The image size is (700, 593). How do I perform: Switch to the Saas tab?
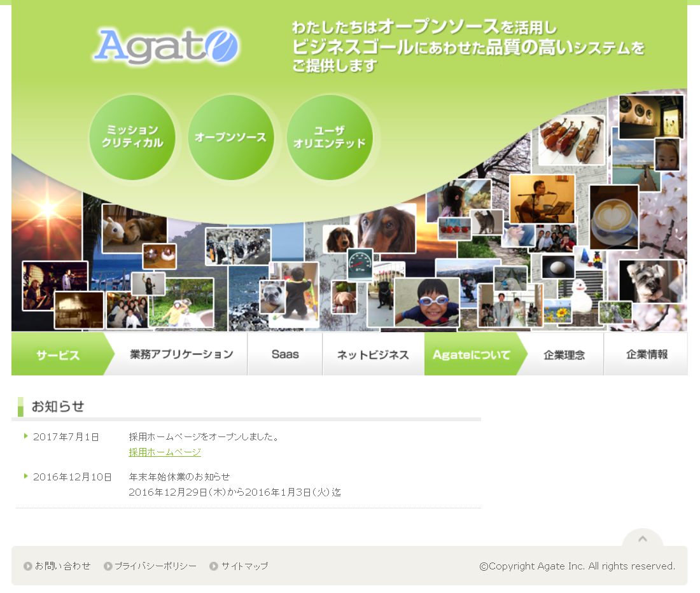tap(284, 354)
